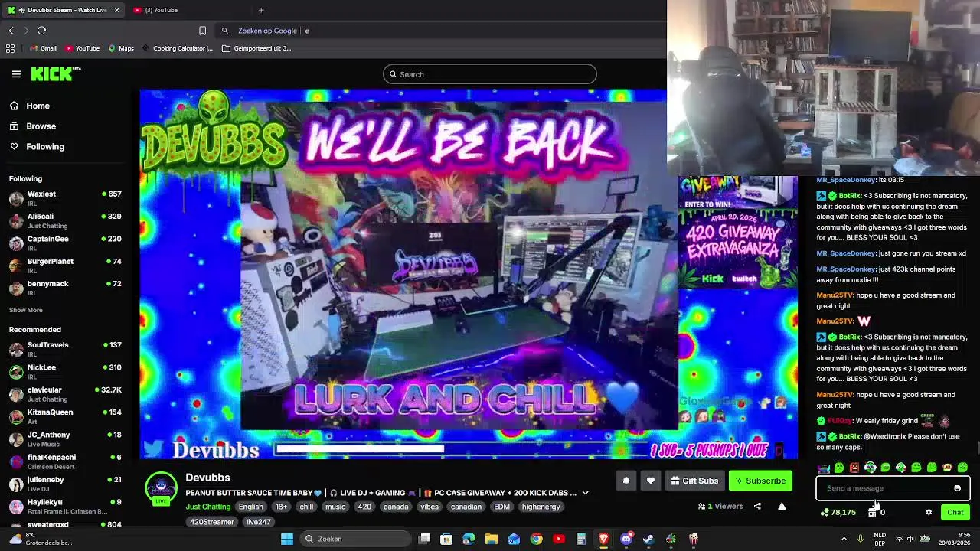This screenshot has height=551, width=980.
Task: Click Windows taskbar Zoeken search box
Action: [354, 539]
